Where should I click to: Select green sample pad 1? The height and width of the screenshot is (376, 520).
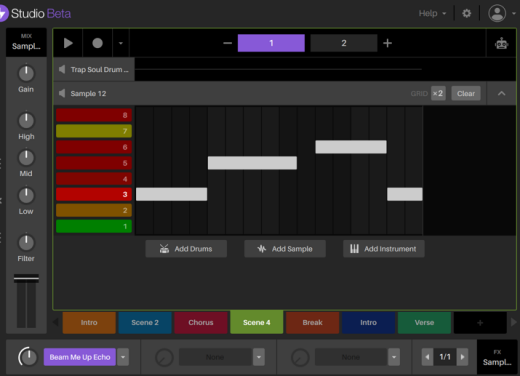(x=94, y=226)
